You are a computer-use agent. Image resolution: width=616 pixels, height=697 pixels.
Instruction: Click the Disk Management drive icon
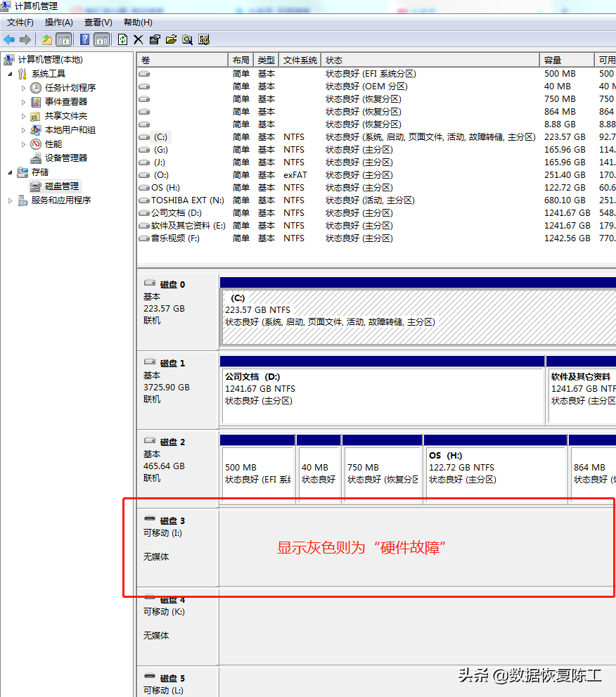[36, 186]
